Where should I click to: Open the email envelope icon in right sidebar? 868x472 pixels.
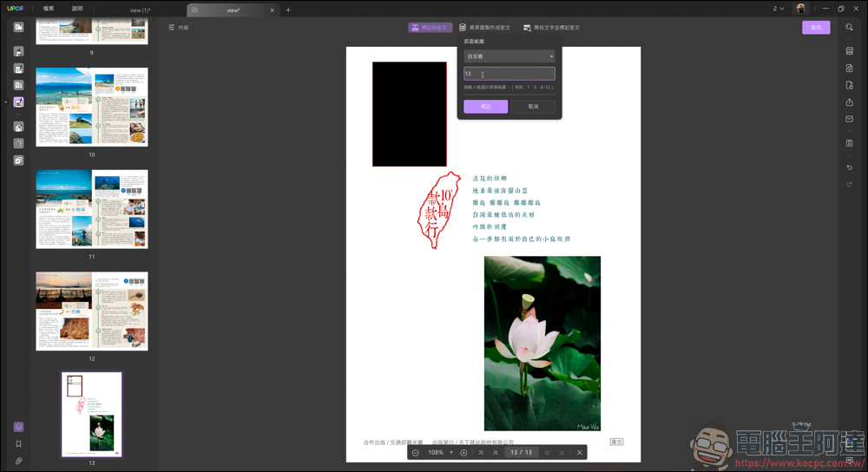click(x=849, y=119)
